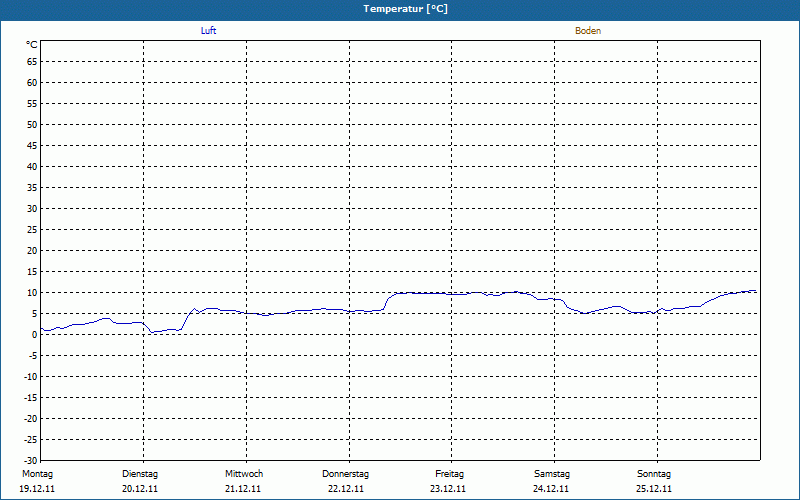Click the °C unit label on axis

tap(32, 45)
